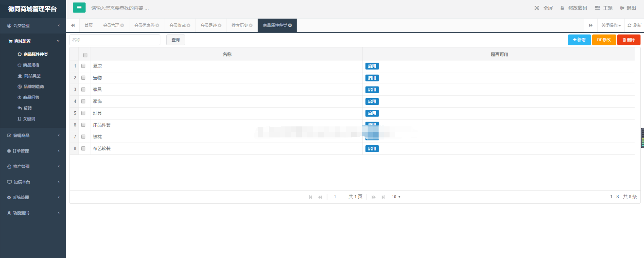Click the blue 新增 button

coord(579,40)
